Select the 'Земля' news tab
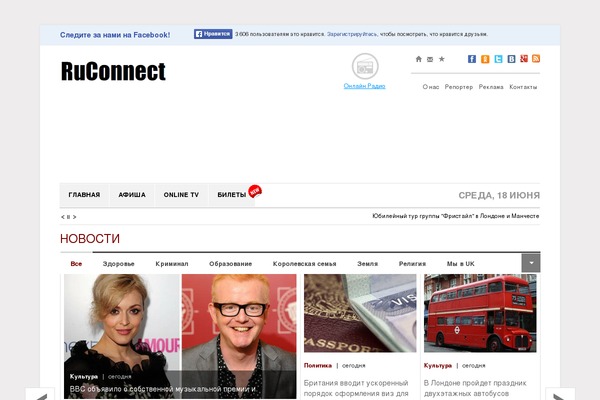Screen dimensions: 600x400 pyautogui.click(x=367, y=264)
